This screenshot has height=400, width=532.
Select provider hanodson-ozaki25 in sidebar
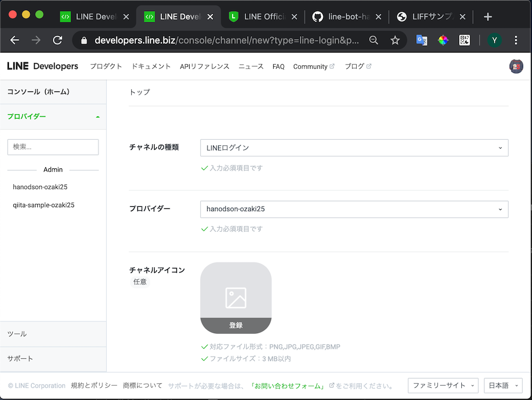40,187
